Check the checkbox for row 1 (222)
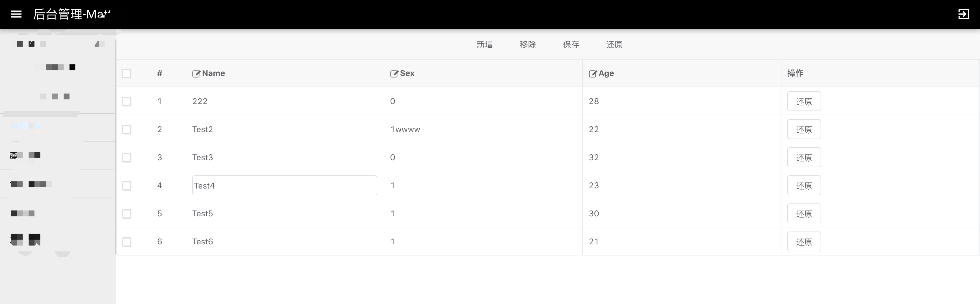Screen dimensions: 980x304 click(127, 101)
